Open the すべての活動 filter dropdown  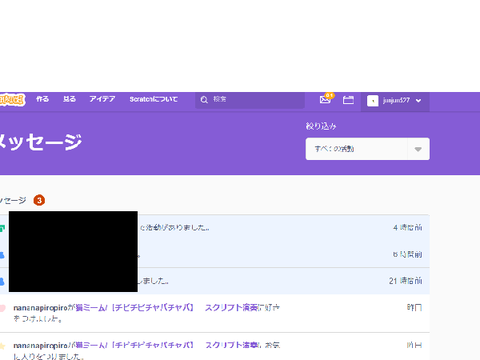(x=367, y=149)
